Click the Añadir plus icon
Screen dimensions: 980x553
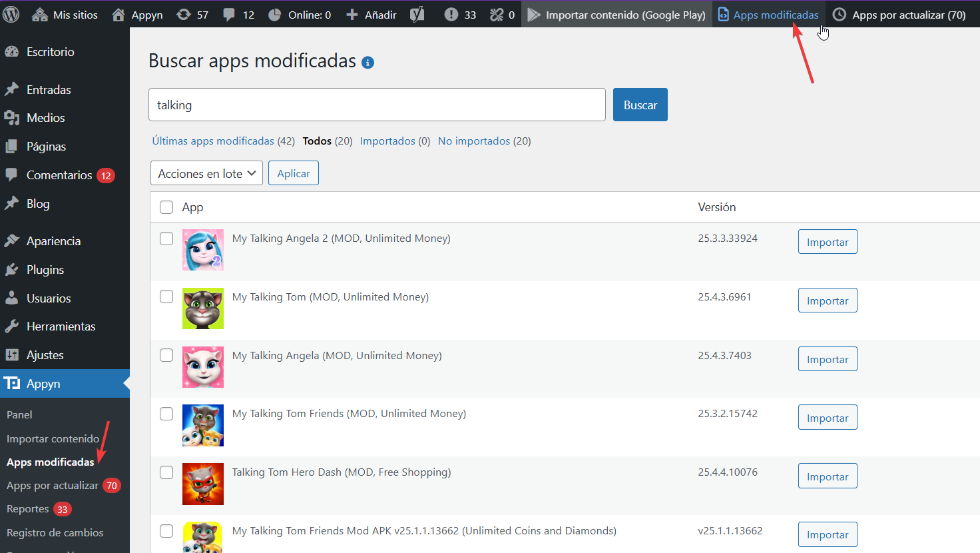352,14
